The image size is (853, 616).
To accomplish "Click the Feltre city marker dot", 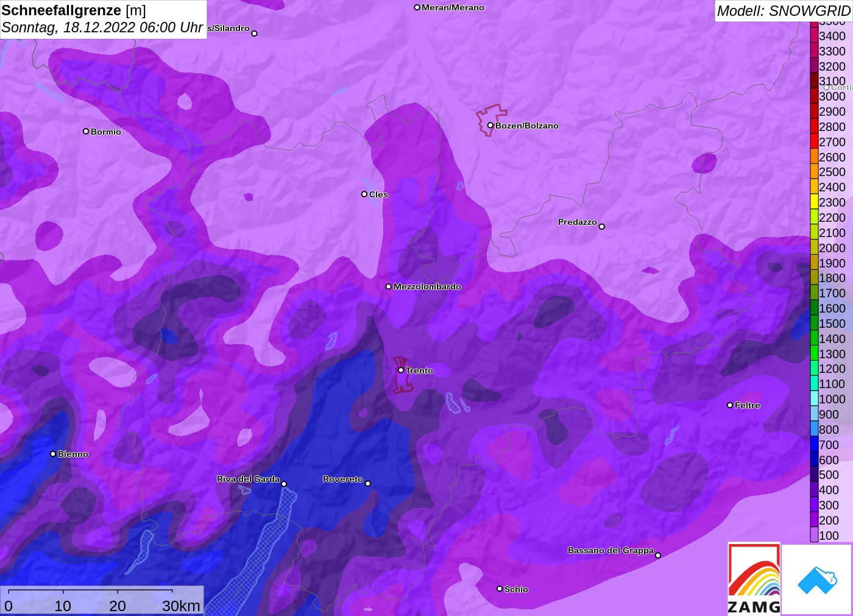I will [x=730, y=405].
